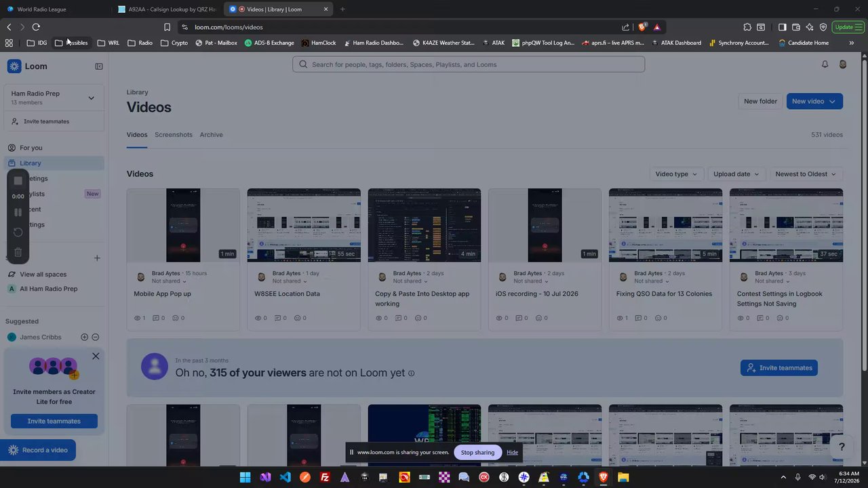Open the For you section
This screenshot has height=488, width=868.
pos(54,148)
